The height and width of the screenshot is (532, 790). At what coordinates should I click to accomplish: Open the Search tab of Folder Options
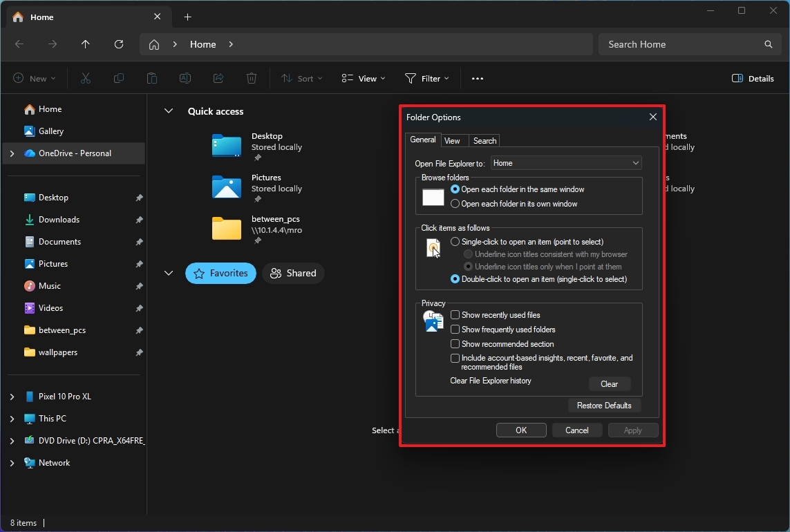pos(484,140)
